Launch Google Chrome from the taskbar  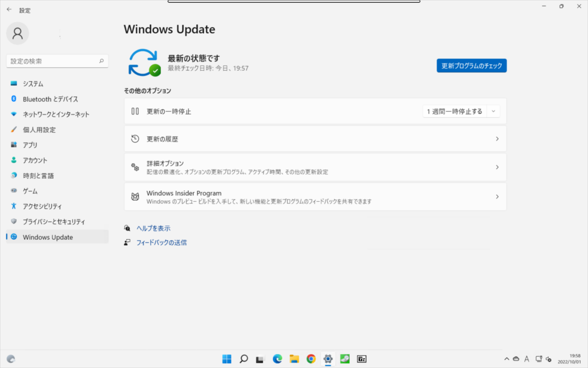(x=311, y=359)
